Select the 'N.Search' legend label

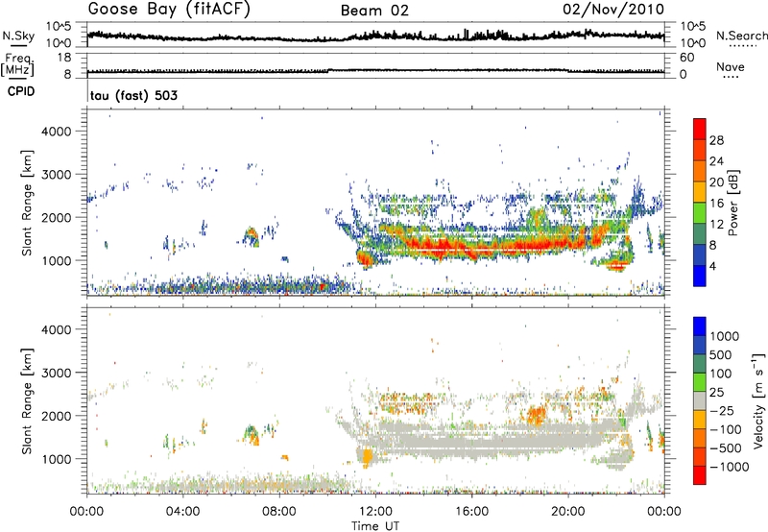pyautogui.click(x=741, y=36)
